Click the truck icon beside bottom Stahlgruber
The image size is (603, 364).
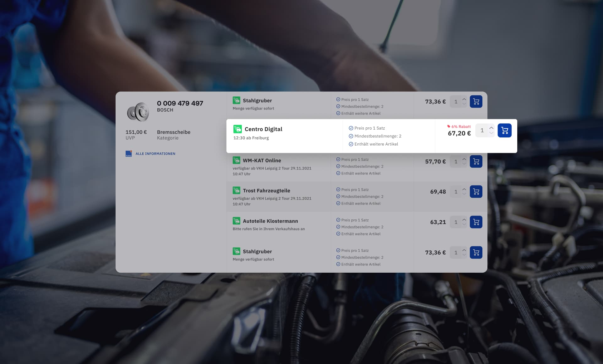(x=236, y=251)
